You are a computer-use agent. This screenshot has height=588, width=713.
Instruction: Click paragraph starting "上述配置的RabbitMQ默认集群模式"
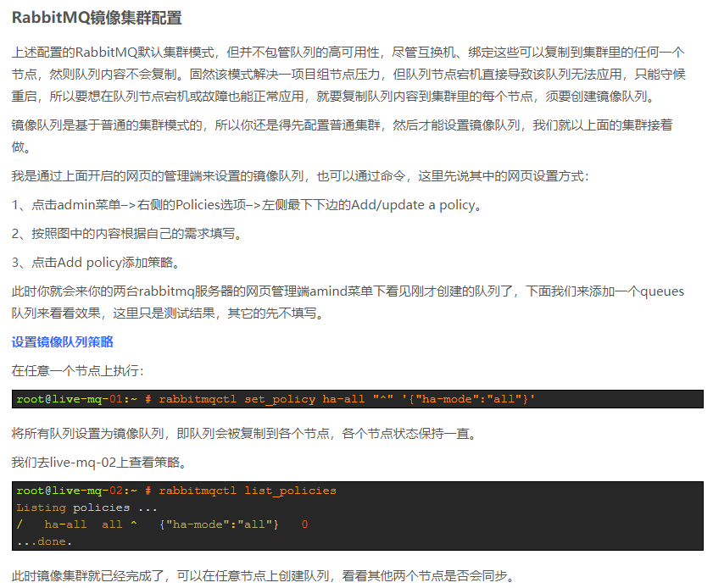pyautogui.click(x=348, y=74)
